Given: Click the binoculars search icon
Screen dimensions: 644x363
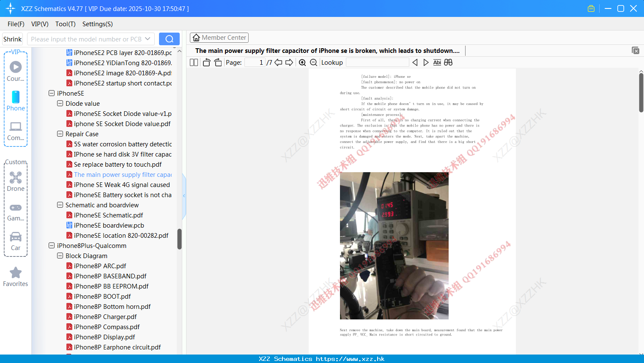Looking at the screenshot, I should (448, 63).
